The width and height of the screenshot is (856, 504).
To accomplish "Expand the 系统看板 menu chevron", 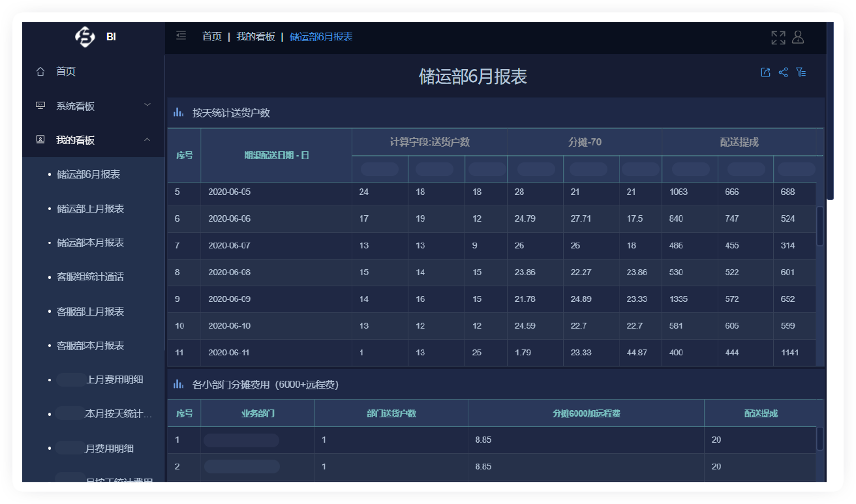I will pos(147,105).
